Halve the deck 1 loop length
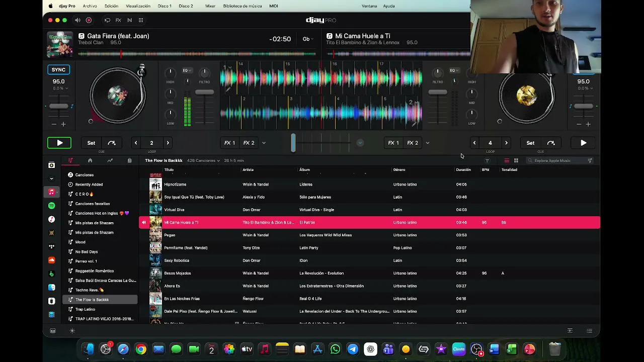 pos(136,143)
